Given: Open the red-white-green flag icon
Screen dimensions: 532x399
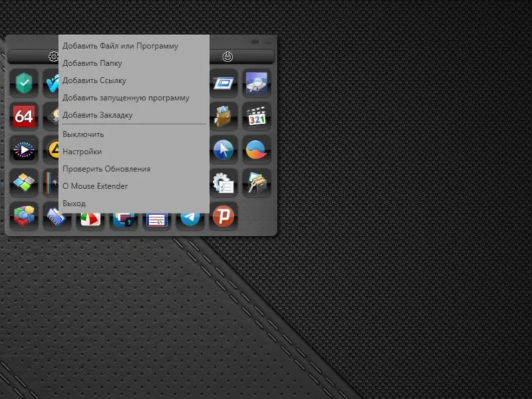Looking at the screenshot, I should point(90,220).
